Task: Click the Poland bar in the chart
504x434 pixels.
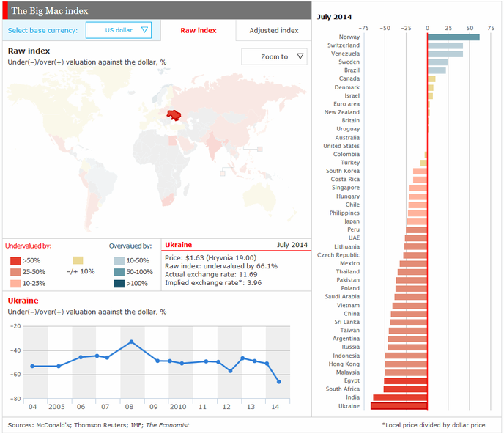Action: (411, 289)
